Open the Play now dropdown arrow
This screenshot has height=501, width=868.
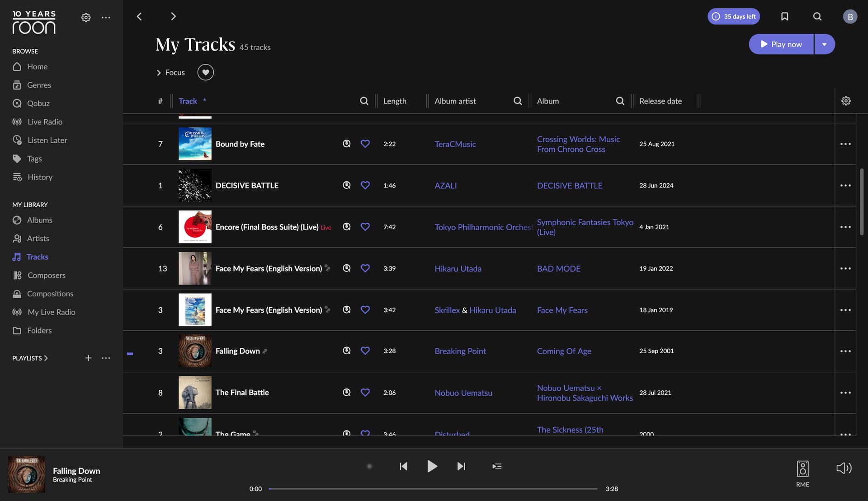click(824, 44)
